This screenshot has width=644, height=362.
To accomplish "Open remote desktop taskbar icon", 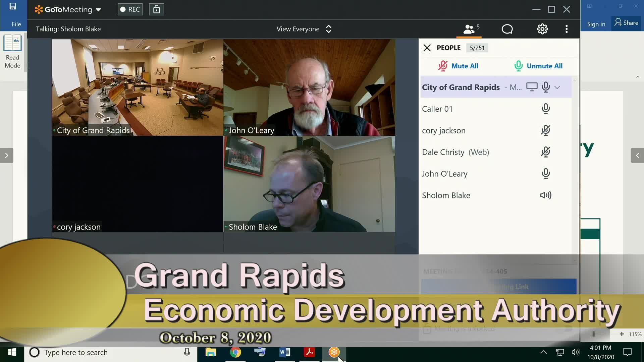I will coord(260,352).
